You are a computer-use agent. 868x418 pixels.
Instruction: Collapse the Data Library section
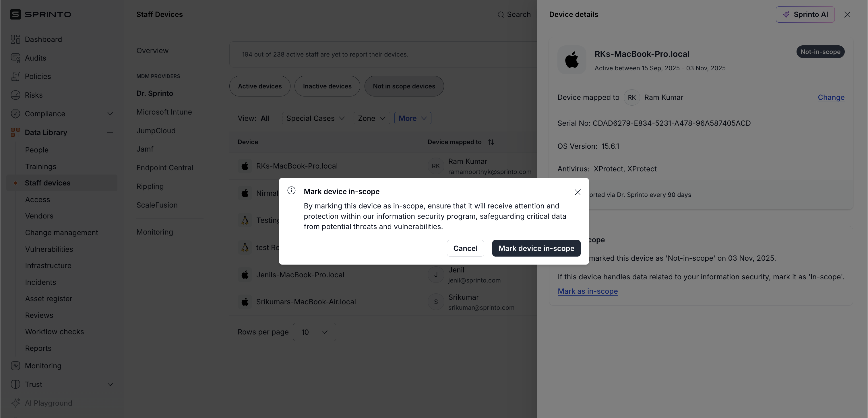(x=110, y=132)
